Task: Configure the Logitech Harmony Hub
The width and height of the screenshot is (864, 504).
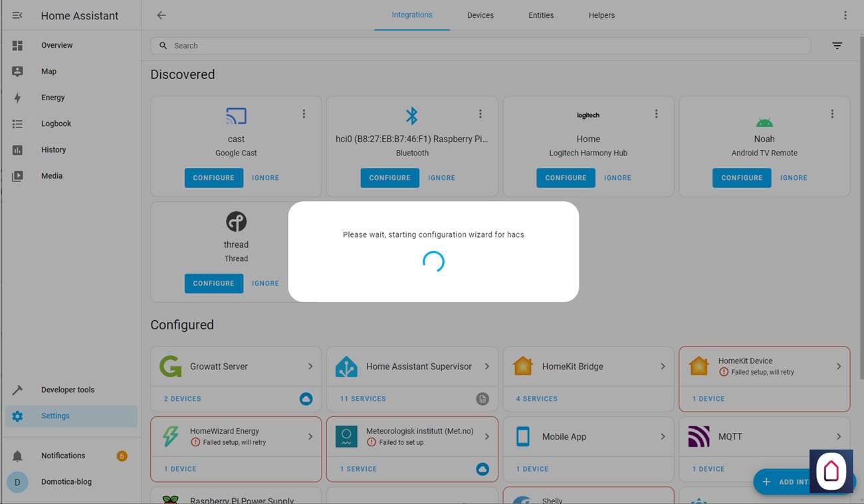Action: click(566, 178)
